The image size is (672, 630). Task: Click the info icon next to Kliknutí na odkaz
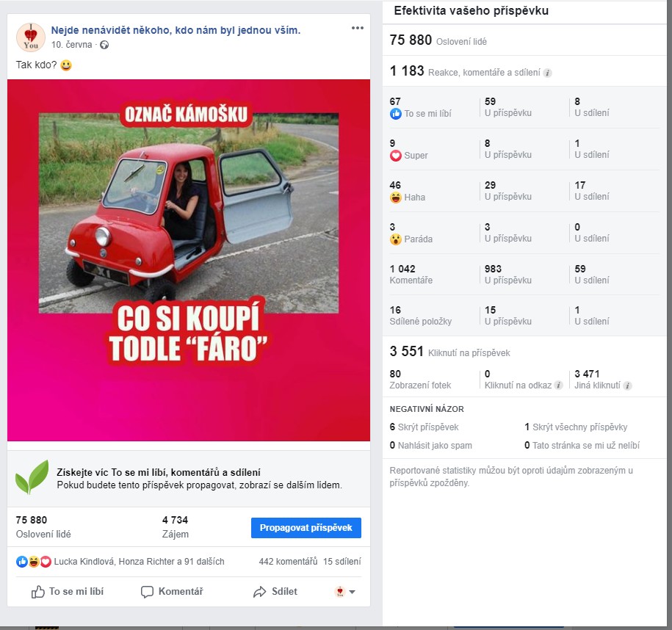click(x=558, y=385)
